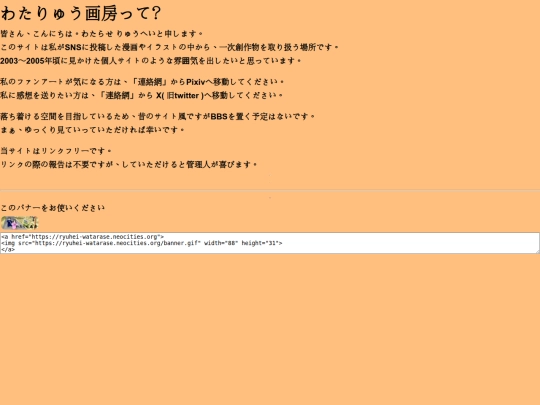
Task: Click the line mentioning Pixivへ移動
Action: (142, 82)
